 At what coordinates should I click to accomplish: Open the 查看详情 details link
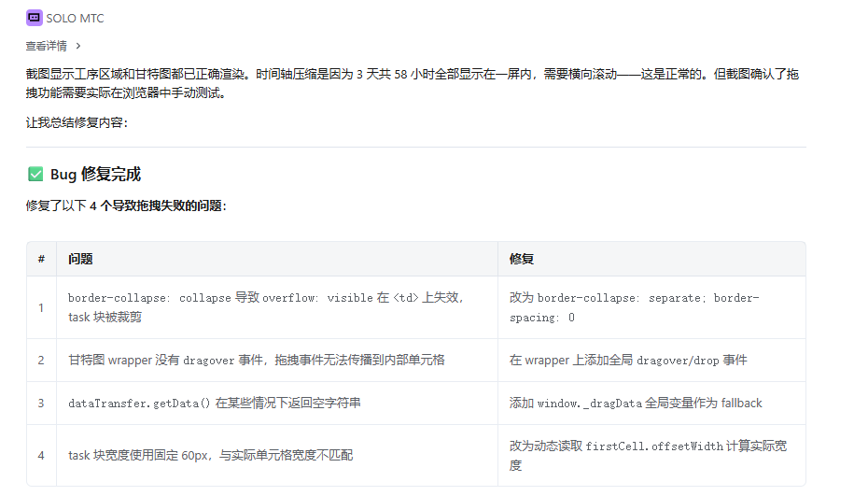point(46,46)
